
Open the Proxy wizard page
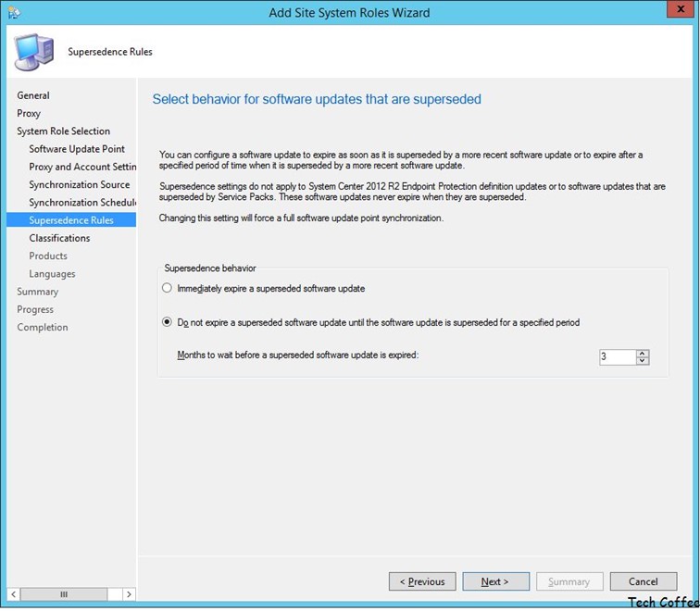(29, 113)
